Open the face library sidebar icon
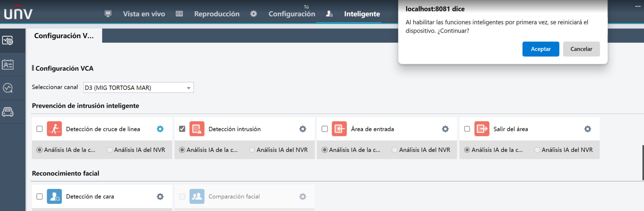The height and width of the screenshot is (211, 644). pyautogui.click(x=8, y=64)
